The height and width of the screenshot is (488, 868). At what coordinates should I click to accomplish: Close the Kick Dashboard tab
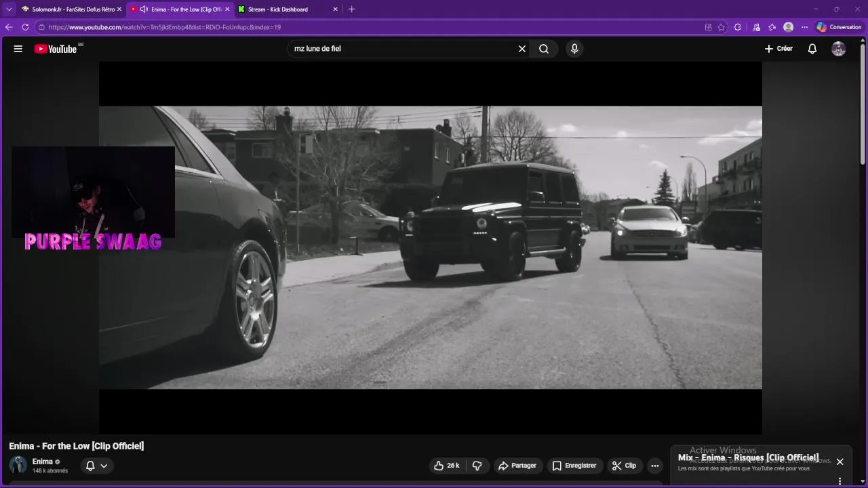click(x=335, y=9)
